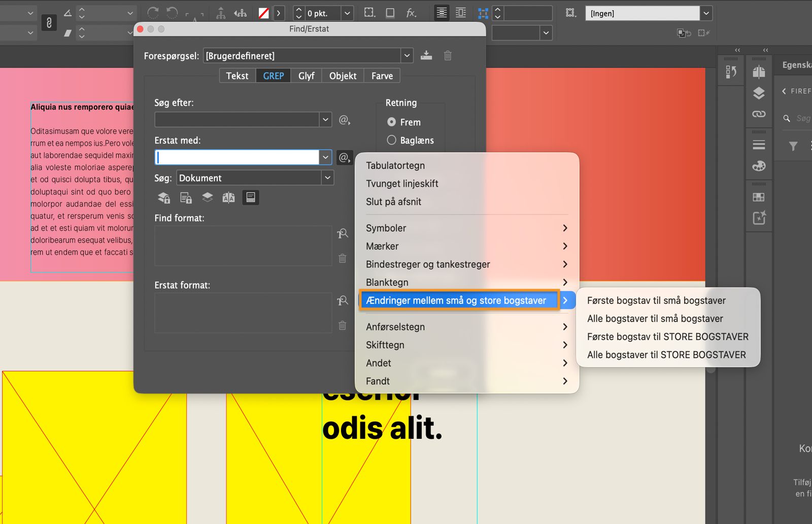This screenshot has height=524, width=812.
Task: Open the Erstat med history dropdown arrow
Action: click(x=325, y=157)
